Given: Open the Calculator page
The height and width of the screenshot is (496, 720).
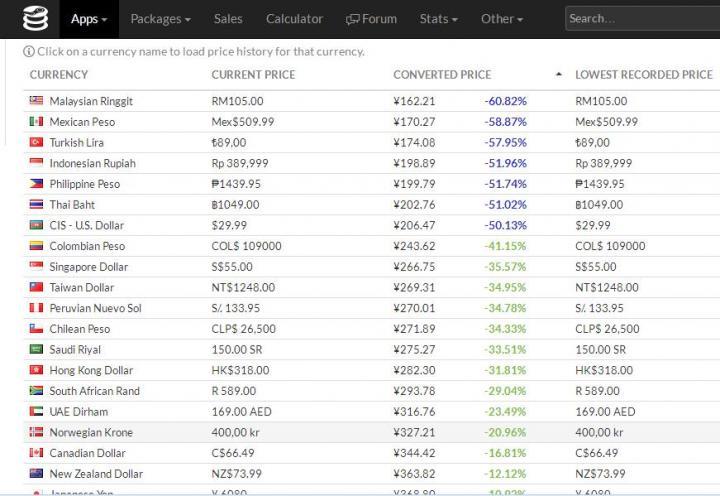Looking at the screenshot, I should pyautogui.click(x=294, y=19).
